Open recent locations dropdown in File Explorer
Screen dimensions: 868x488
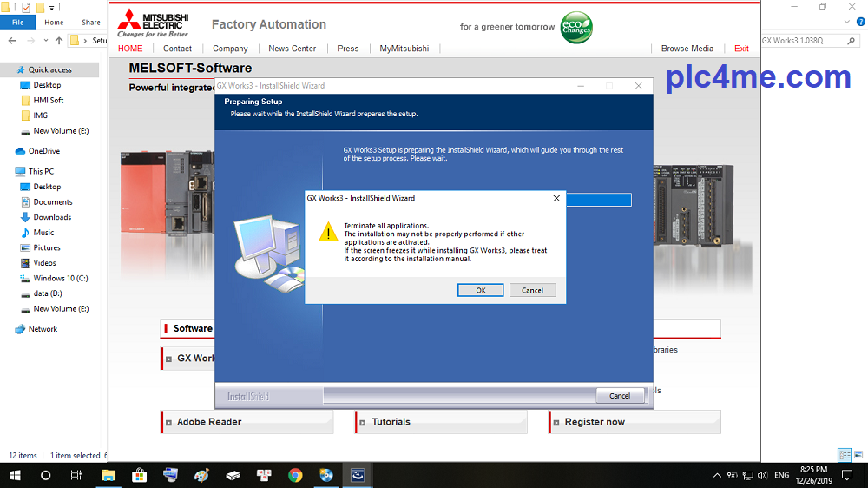coord(46,41)
